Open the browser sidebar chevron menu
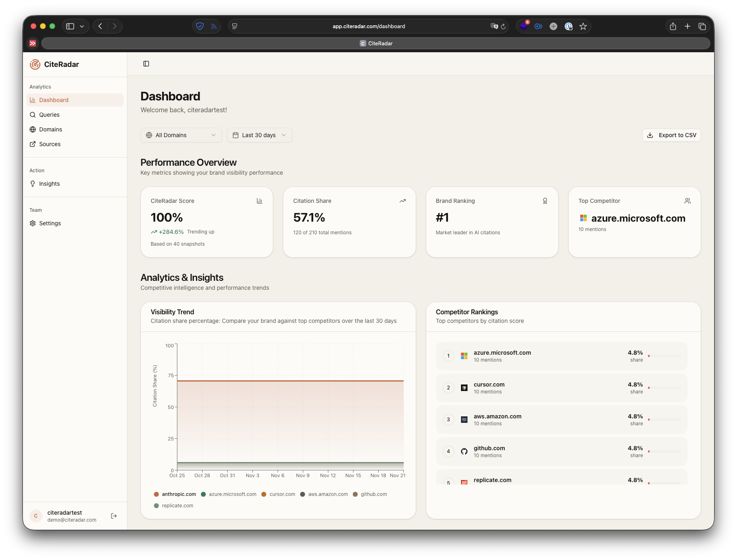This screenshot has height=560, width=737. coord(82,26)
